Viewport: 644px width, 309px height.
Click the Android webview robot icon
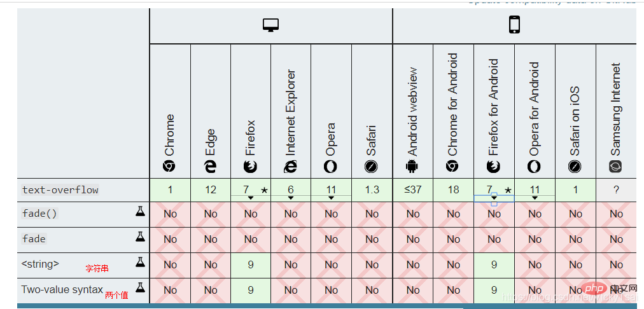(x=412, y=166)
